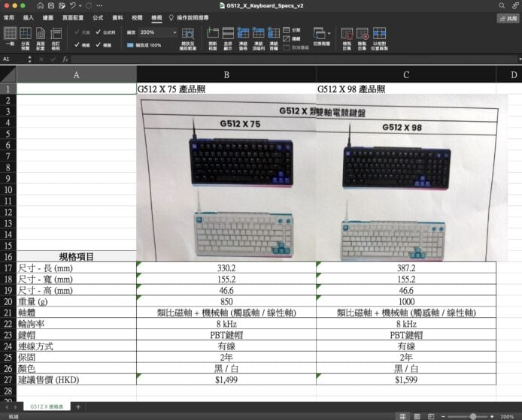Click the previous sheet navigation arrow
Image resolution: width=522 pixels, height=420 pixels.
(x=6, y=406)
